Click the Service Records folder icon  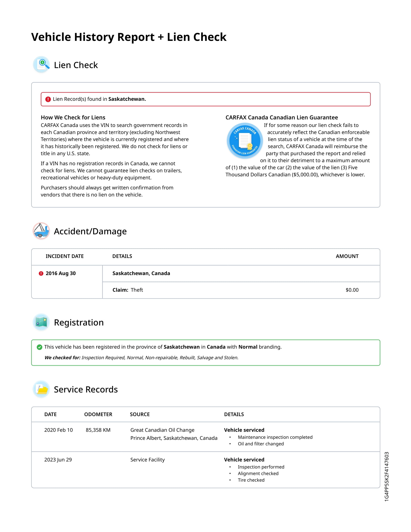point(41,389)
